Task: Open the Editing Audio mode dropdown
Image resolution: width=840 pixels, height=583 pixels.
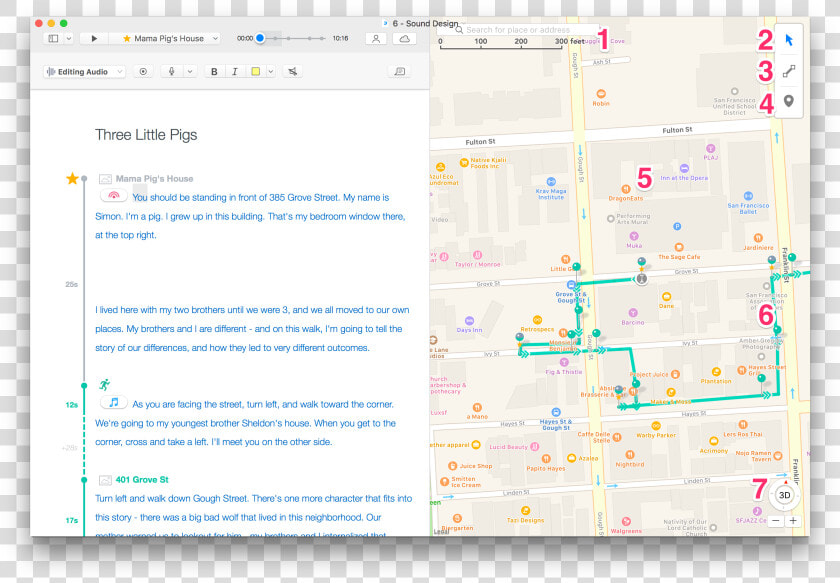Action: pos(84,71)
